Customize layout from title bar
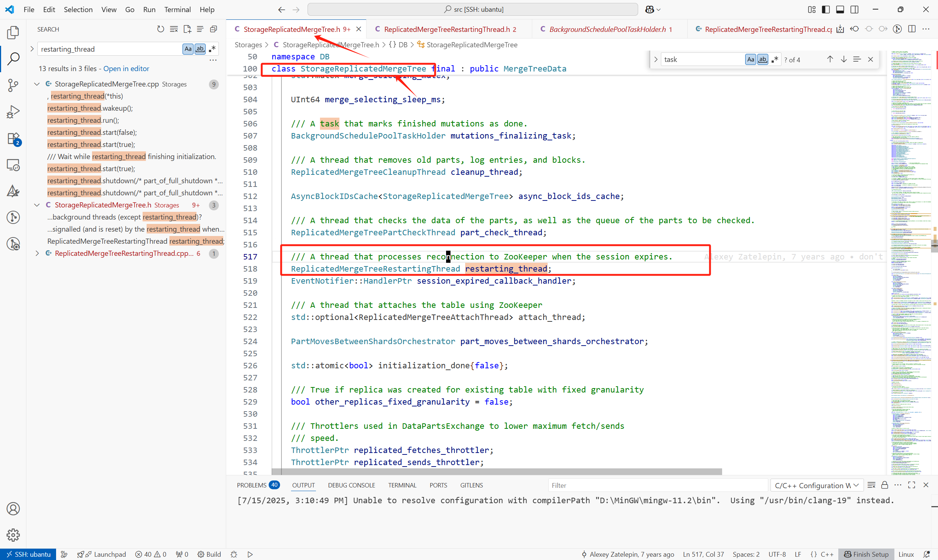Viewport: 938px width, 560px height. pyautogui.click(x=812, y=10)
